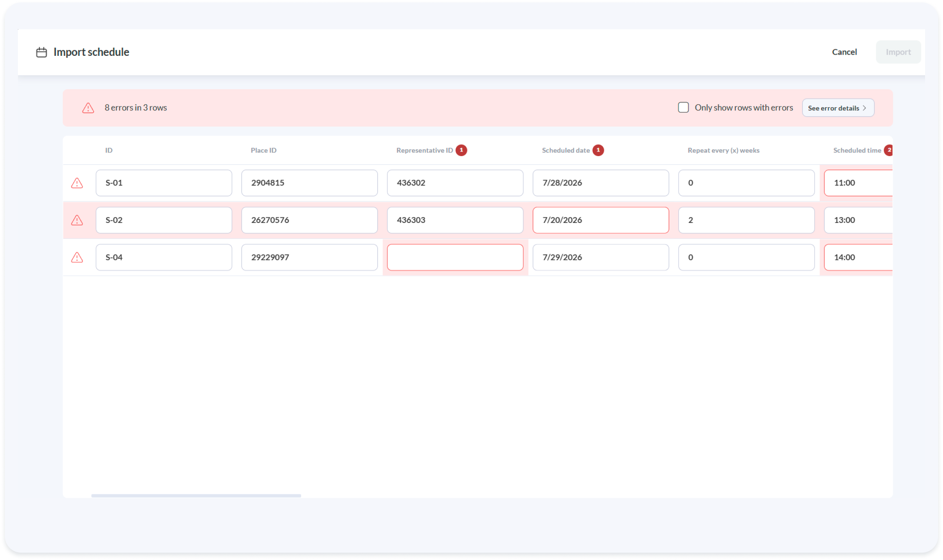The height and width of the screenshot is (560, 943).
Task: Edit the ID field containing S-04
Action: point(164,257)
